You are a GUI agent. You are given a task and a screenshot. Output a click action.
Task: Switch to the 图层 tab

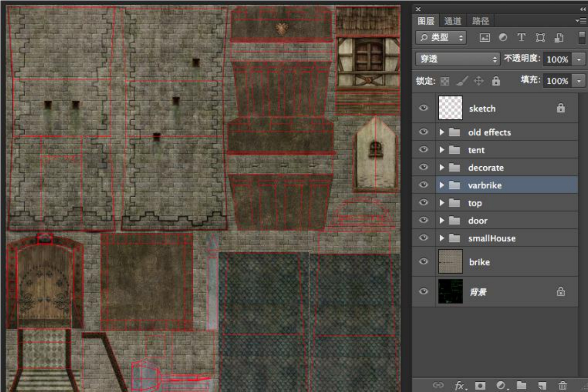click(426, 21)
